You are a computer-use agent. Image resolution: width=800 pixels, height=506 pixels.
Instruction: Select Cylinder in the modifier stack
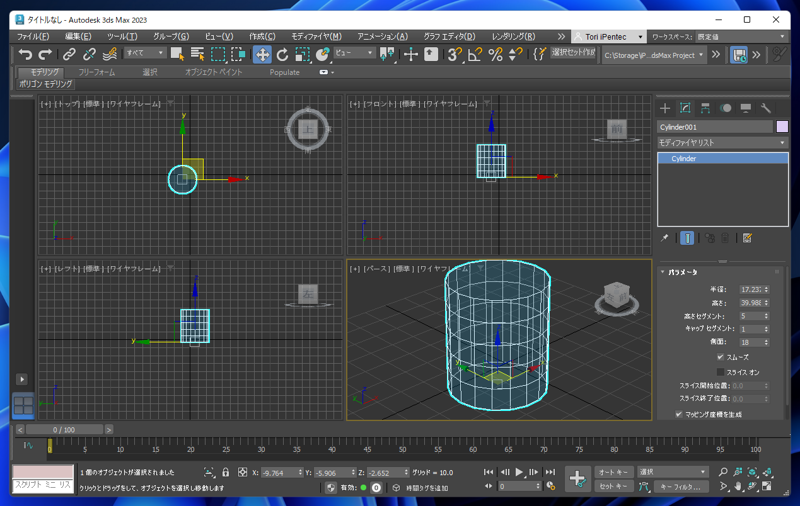tap(722, 159)
